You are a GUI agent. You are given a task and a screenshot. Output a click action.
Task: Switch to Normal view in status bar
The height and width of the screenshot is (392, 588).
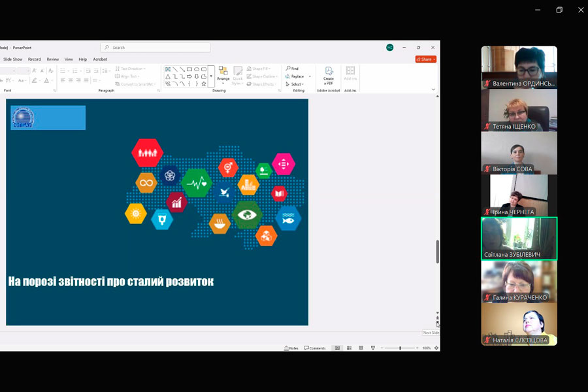coord(337,348)
